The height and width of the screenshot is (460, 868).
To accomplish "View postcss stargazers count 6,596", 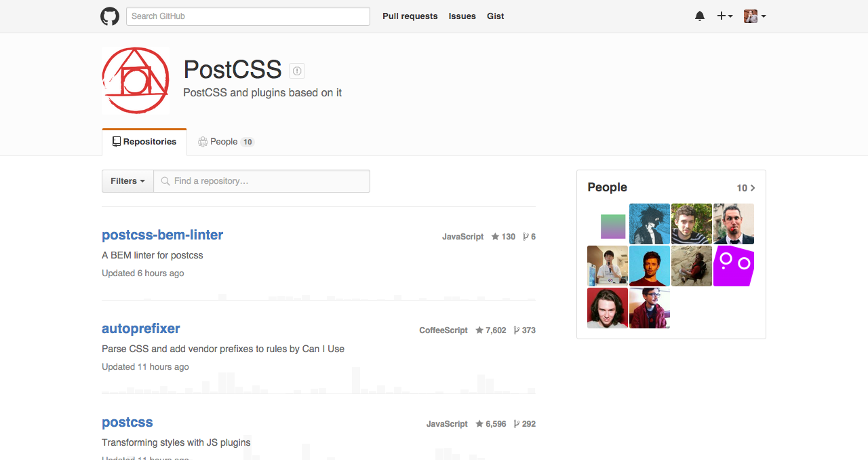I will click(x=491, y=424).
